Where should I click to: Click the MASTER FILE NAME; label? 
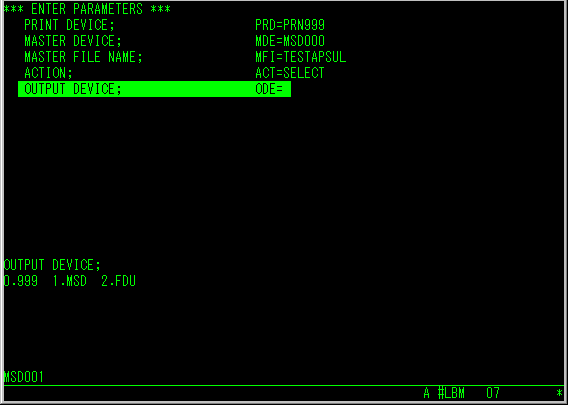tap(83, 57)
